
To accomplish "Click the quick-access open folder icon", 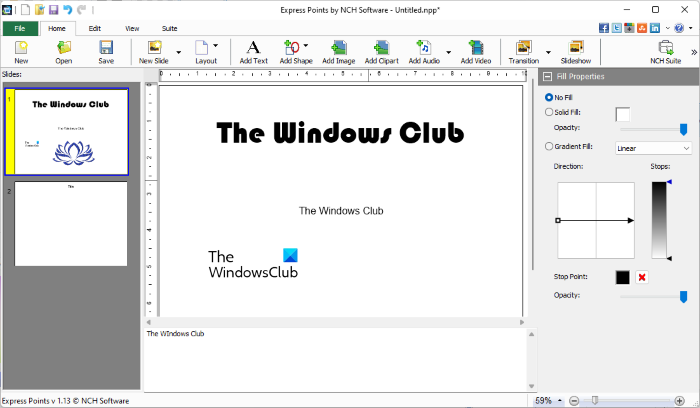I will click(40, 9).
